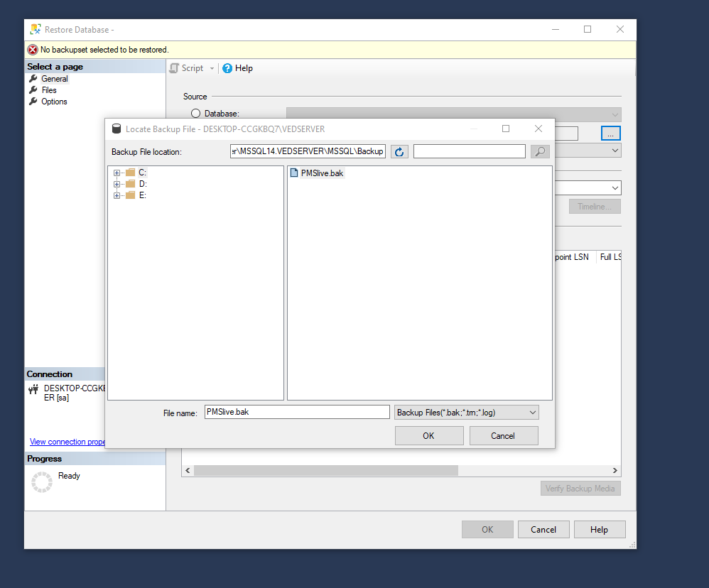709x588 pixels.
Task: Open the Options page
Action: point(54,102)
